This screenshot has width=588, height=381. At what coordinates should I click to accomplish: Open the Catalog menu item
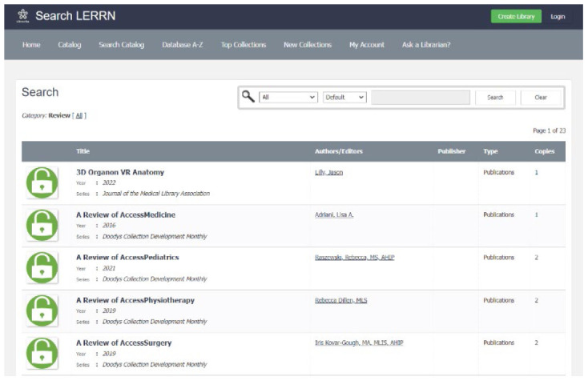click(70, 45)
